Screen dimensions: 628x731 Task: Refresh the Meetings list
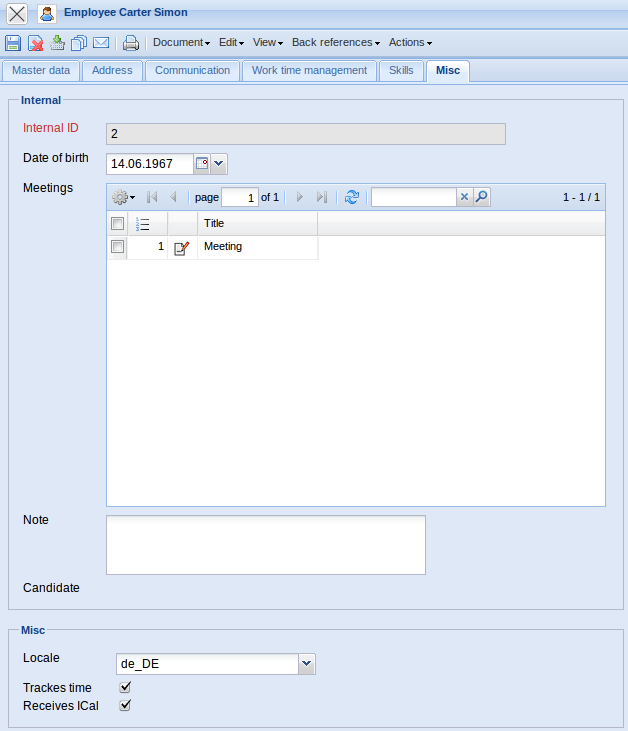(x=351, y=198)
